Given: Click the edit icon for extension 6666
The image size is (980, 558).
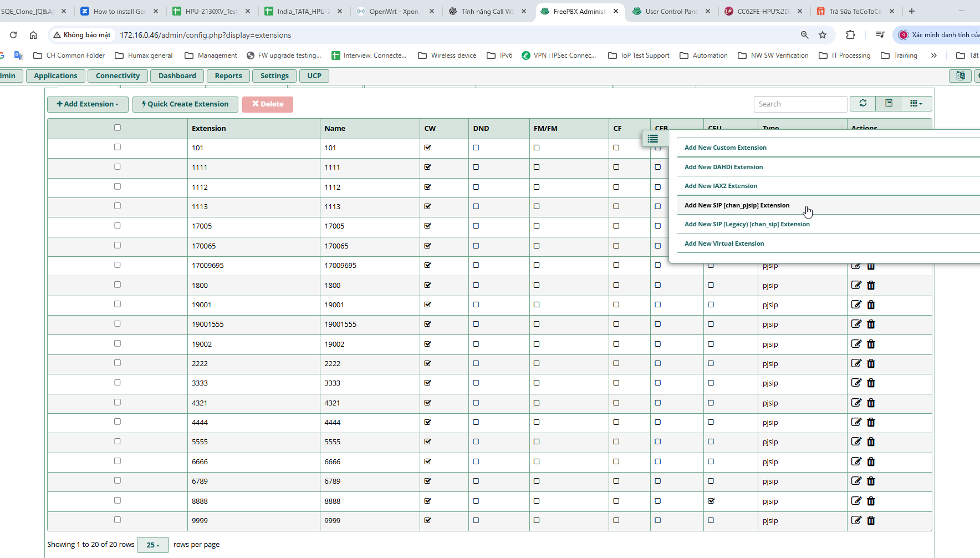Looking at the screenshot, I should 856,461.
